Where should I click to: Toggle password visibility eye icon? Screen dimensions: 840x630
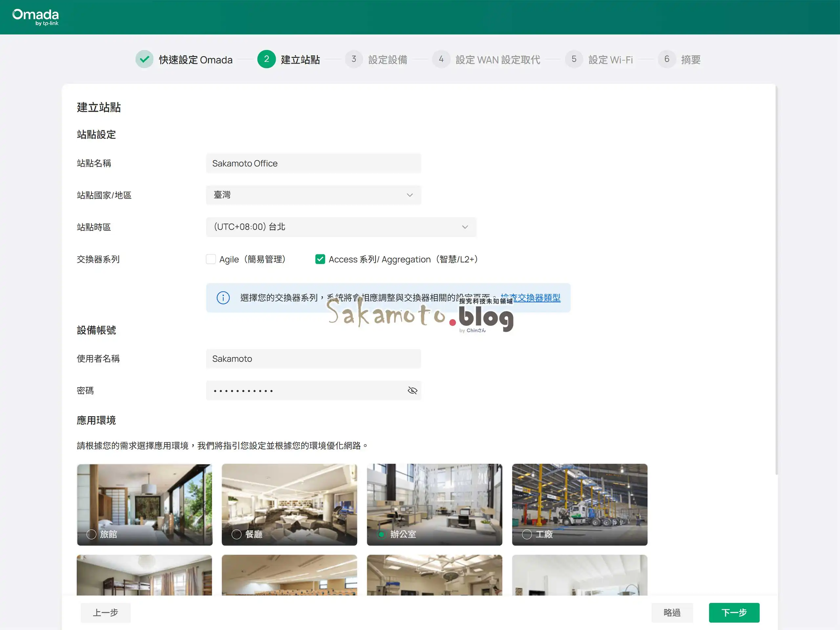tap(412, 390)
